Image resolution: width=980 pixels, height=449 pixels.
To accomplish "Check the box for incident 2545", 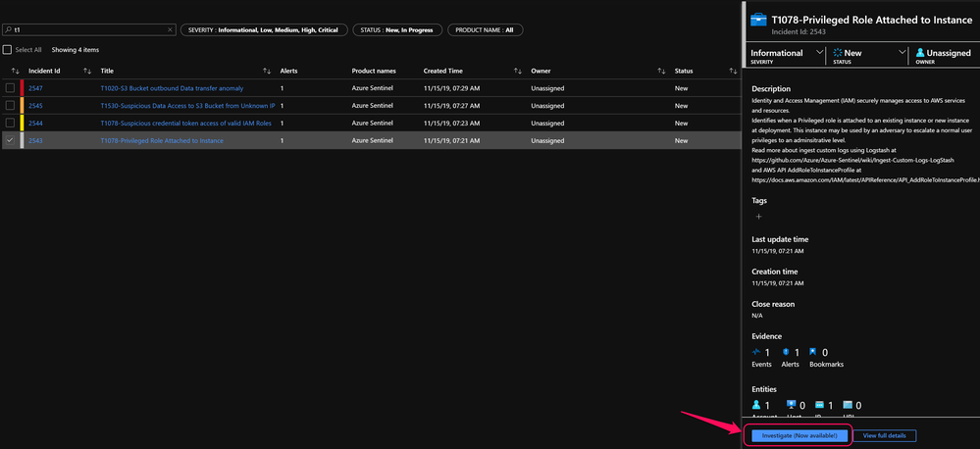I will (10, 106).
